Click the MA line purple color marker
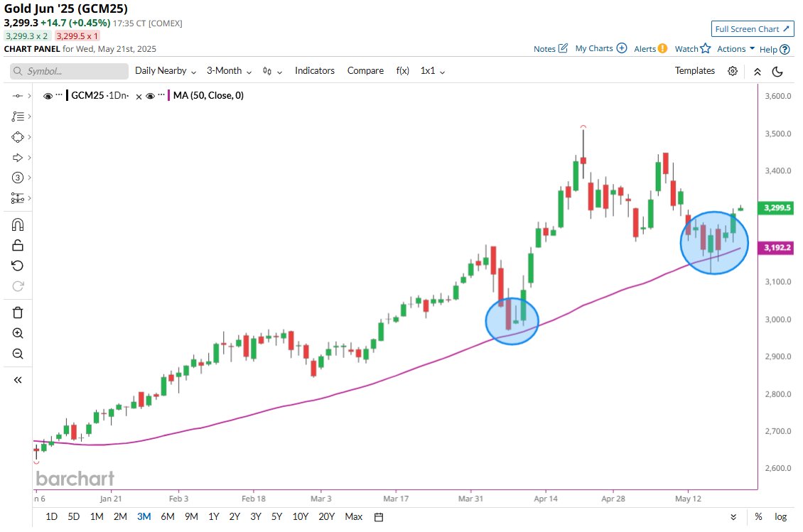This screenshot has width=803, height=532. [x=169, y=95]
